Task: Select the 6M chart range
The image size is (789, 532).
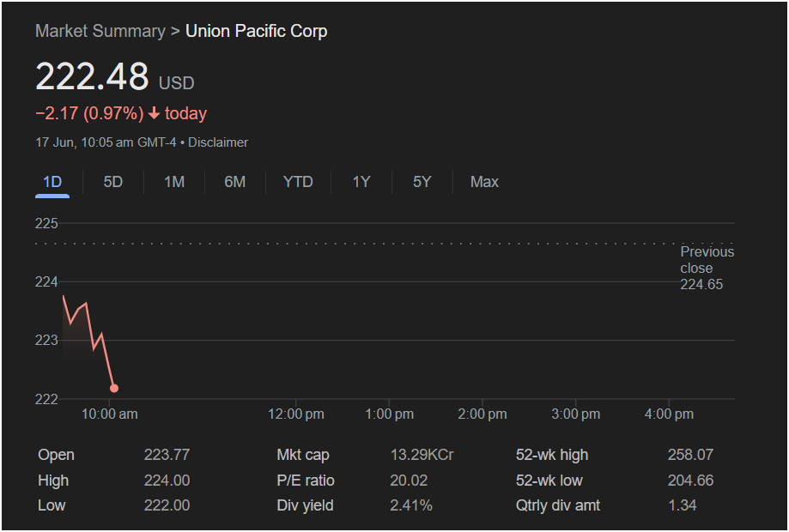Action: tap(235, 182)
